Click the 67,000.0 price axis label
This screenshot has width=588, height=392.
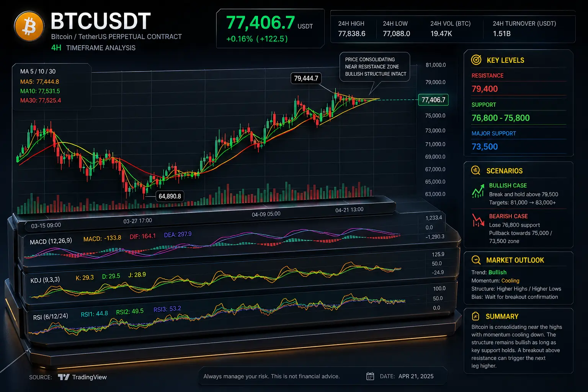point(435,169)
